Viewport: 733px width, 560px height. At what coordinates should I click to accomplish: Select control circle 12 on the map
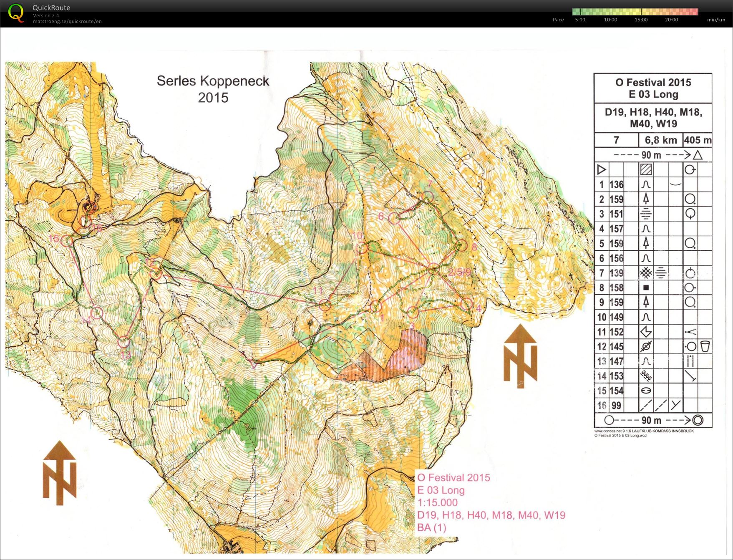pyautogui.click(x=155, y=274)
